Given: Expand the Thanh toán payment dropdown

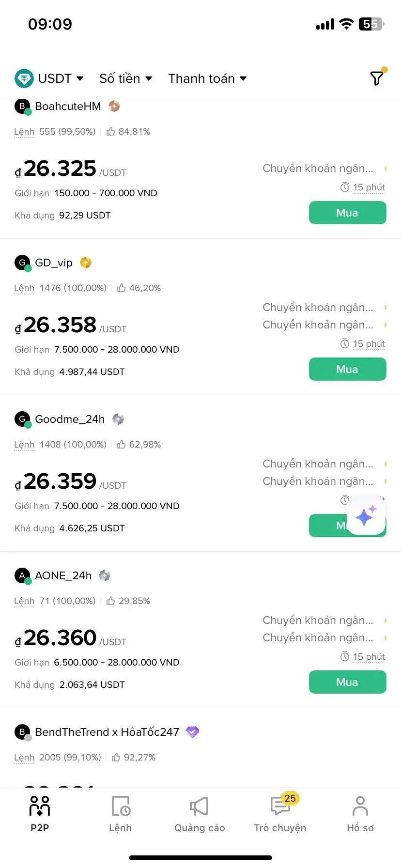Looking at the screenshot, I should (x=207, y=78).
